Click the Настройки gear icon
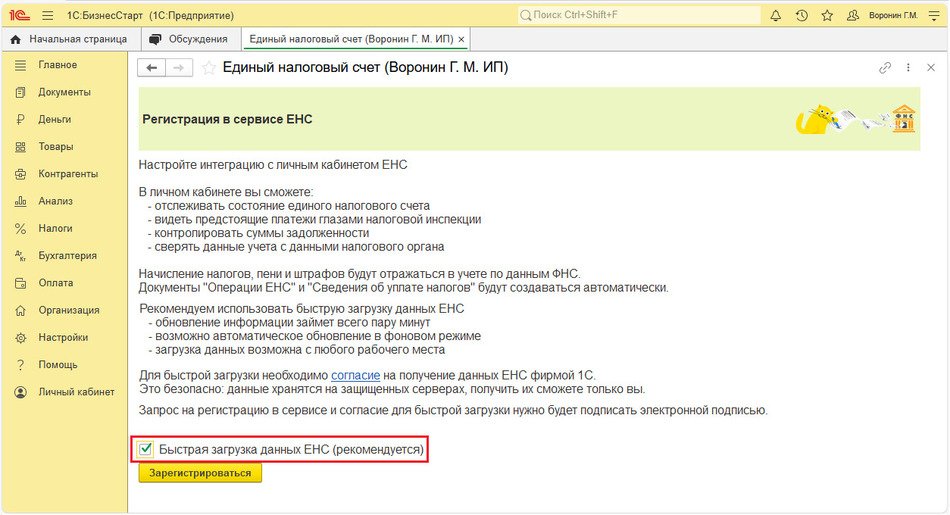The width and height of the screenshot is (950, 515). pyautogui.click(x=21, y=337)
